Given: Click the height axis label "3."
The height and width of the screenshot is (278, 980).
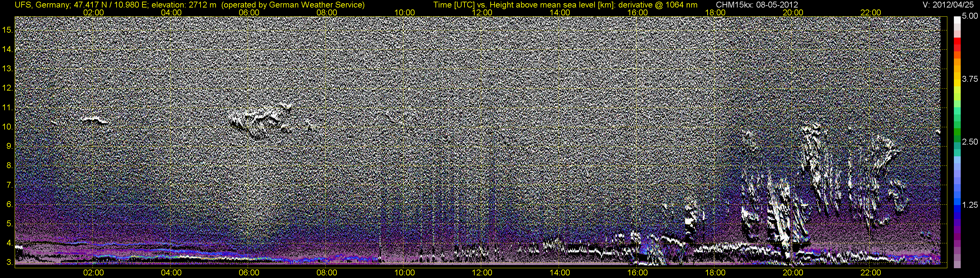Looking at the screenshot, I should pyautogui.click(x=10, y=262).
